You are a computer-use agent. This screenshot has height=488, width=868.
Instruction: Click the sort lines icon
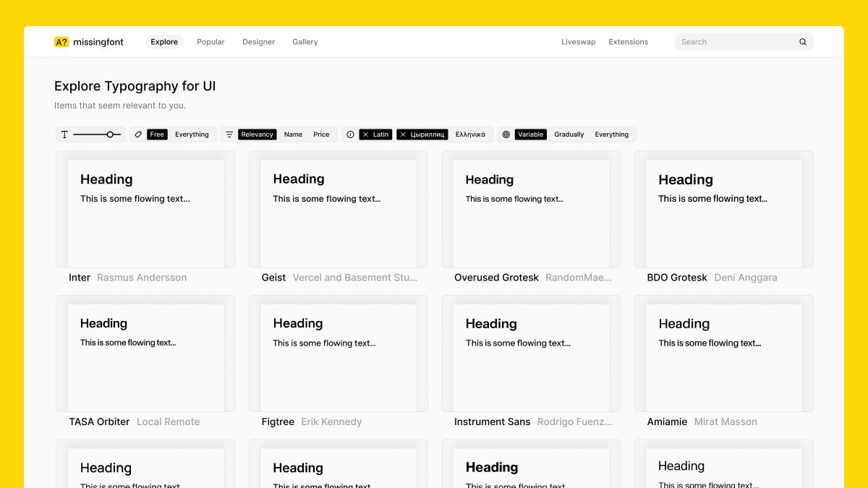229,134
